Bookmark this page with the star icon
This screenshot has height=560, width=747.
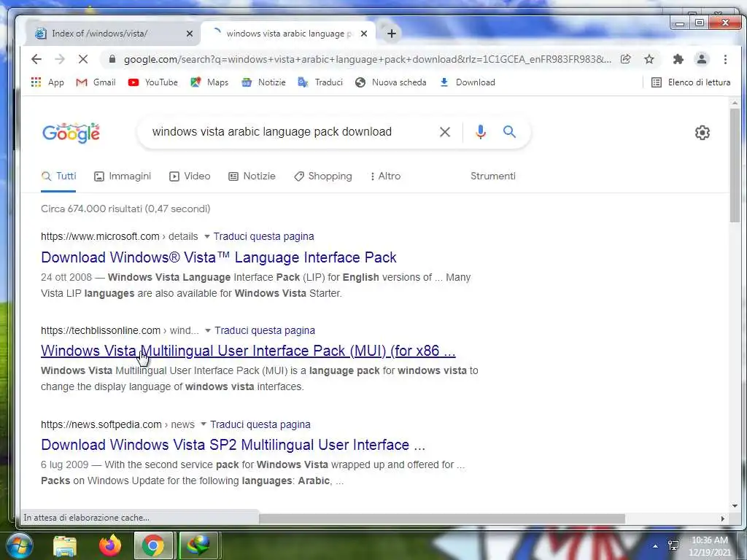coord(649,59)
